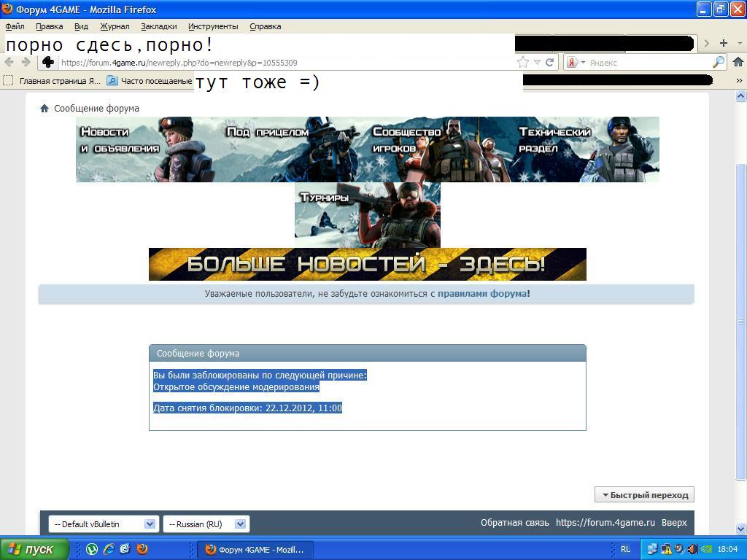
Task: Open the 'Технический раздел' banner
Action: click(x=587, y=149)
